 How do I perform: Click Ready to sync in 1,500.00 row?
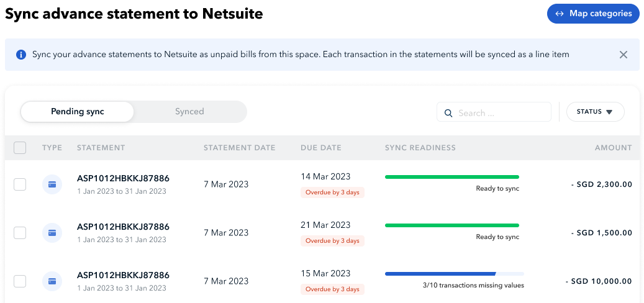click(497, 237)
